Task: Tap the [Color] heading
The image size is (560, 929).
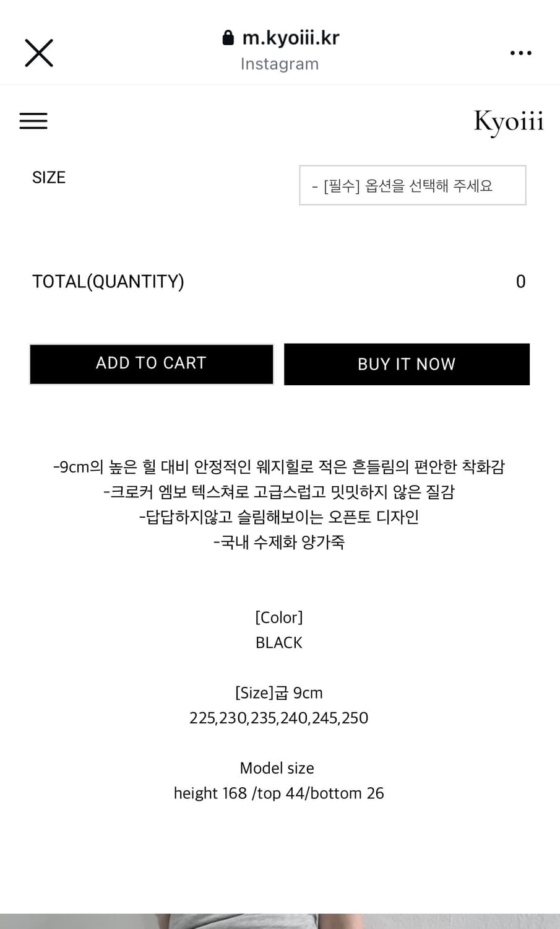Action: (x=279, y=617)
